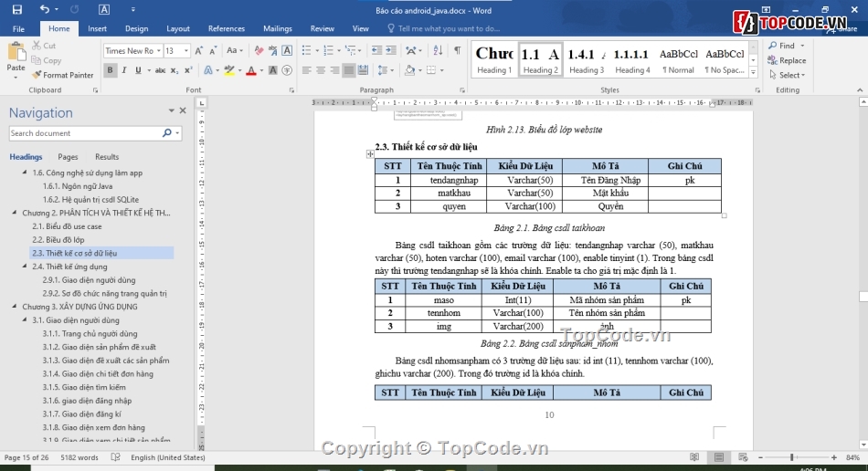The image size is (868, 471).
Task: Toggle Bold formatting
Action: click(x=111, y=70)
